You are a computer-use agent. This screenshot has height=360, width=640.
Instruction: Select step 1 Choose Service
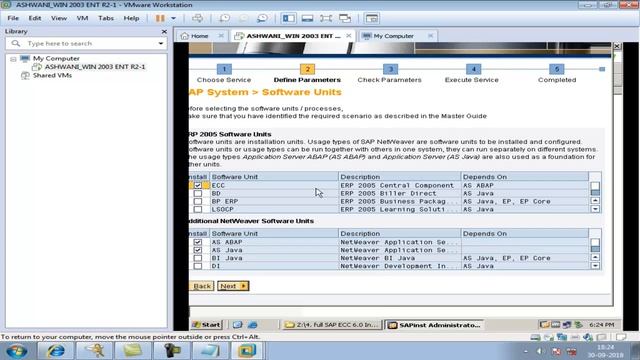224,69
